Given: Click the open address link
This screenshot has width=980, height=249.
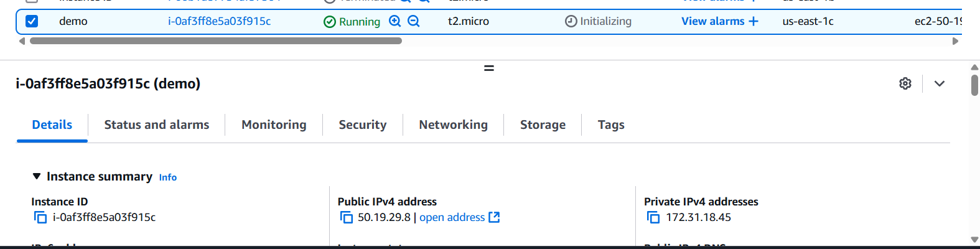Looking at the screenshot, I should point(452,217).
